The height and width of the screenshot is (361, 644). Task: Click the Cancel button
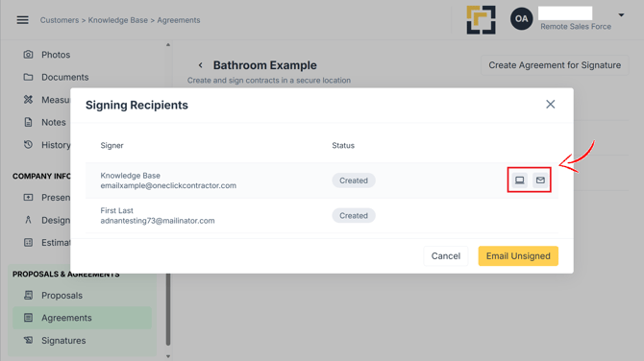[x=446, y=256]
